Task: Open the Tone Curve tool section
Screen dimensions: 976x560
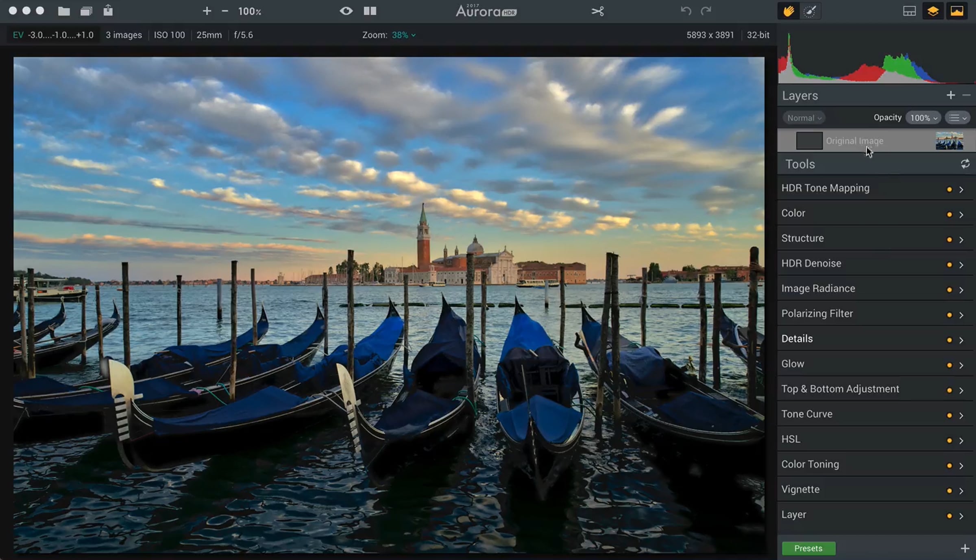Action: [x=807, y=414]
